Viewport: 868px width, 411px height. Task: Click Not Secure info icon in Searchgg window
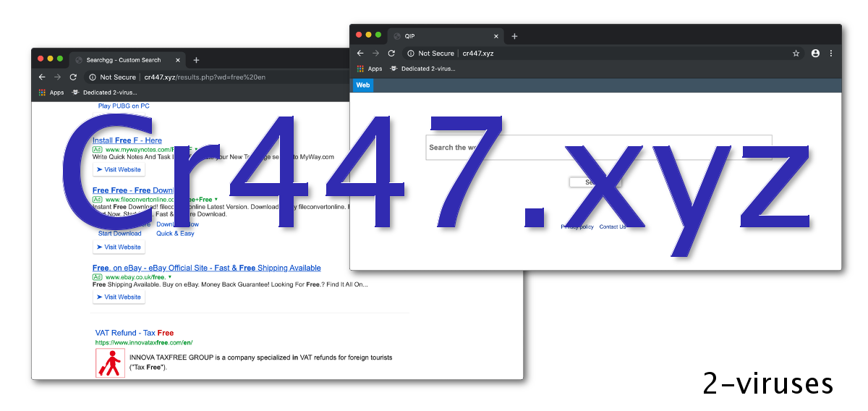[x=93, y=77]
